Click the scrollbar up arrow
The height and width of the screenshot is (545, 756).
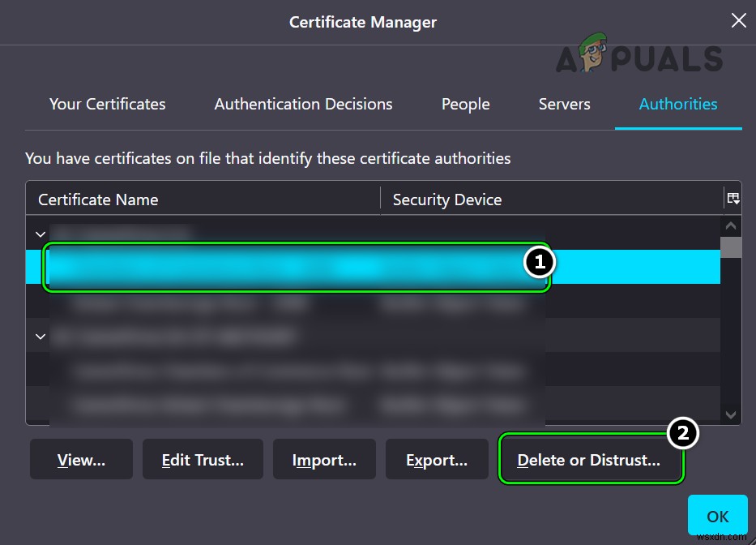(730, 226)
